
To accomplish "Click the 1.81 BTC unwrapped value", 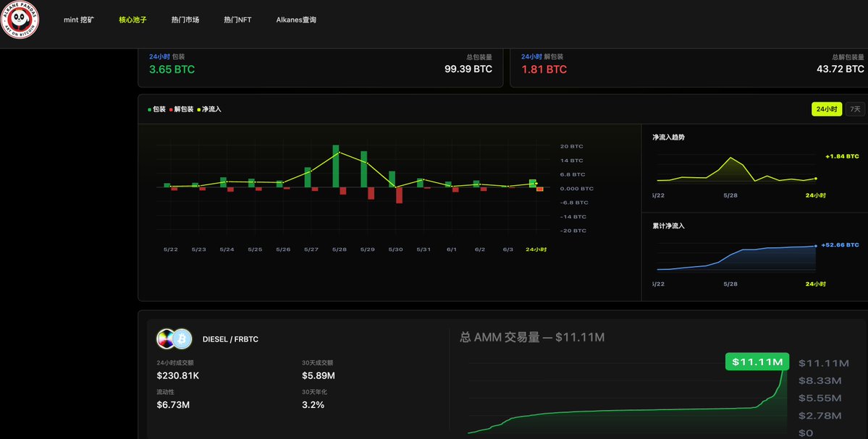I will click(544, 69).
